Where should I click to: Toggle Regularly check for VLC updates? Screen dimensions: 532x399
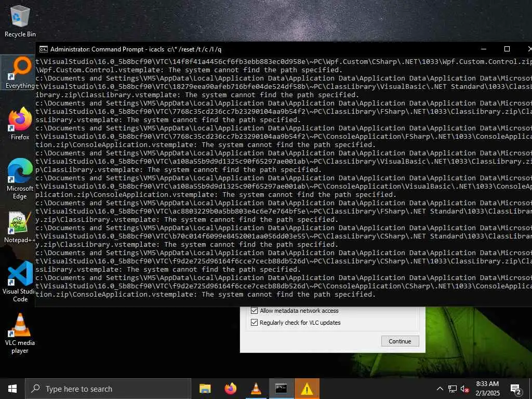point(254,322)
